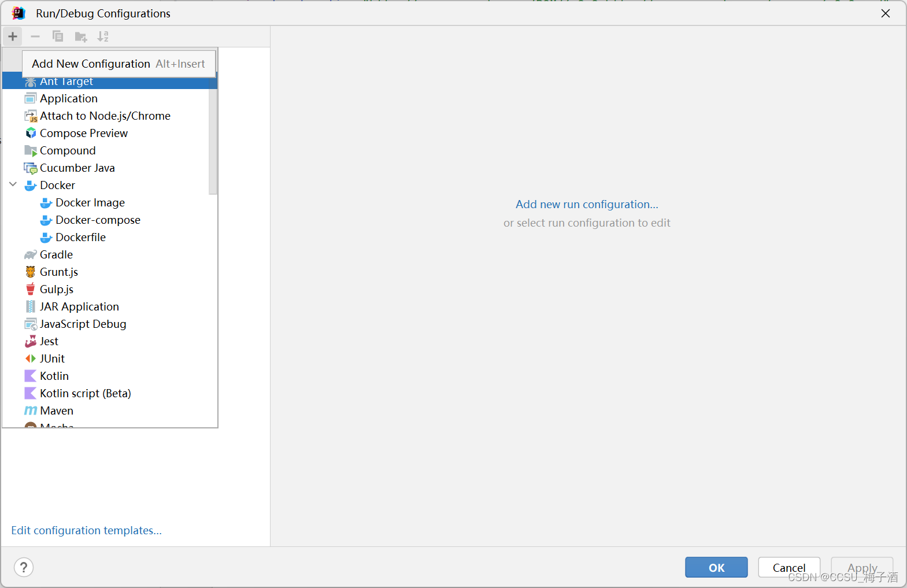
Task: Select Jest entry
Action: tap(110, 341)
